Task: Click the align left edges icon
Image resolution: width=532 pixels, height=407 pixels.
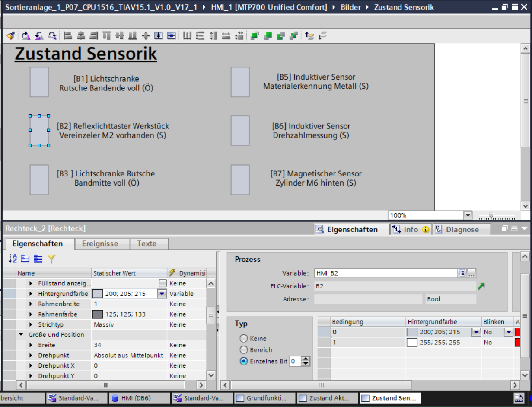Action: point(68,36)
